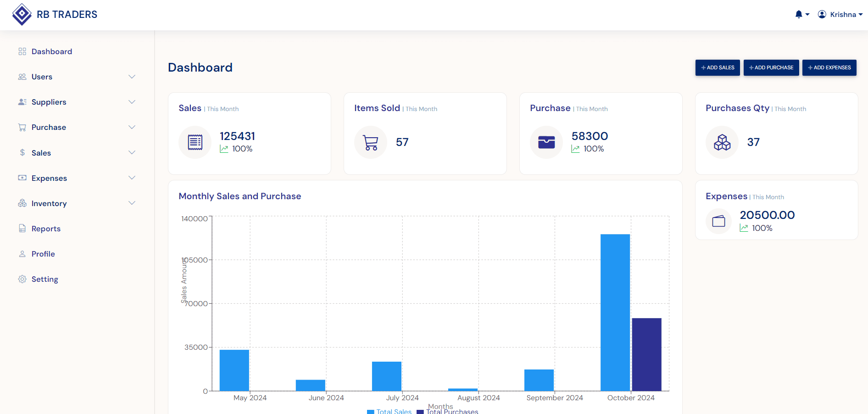Click the wallet icon in Expenses card

(718, 221)
